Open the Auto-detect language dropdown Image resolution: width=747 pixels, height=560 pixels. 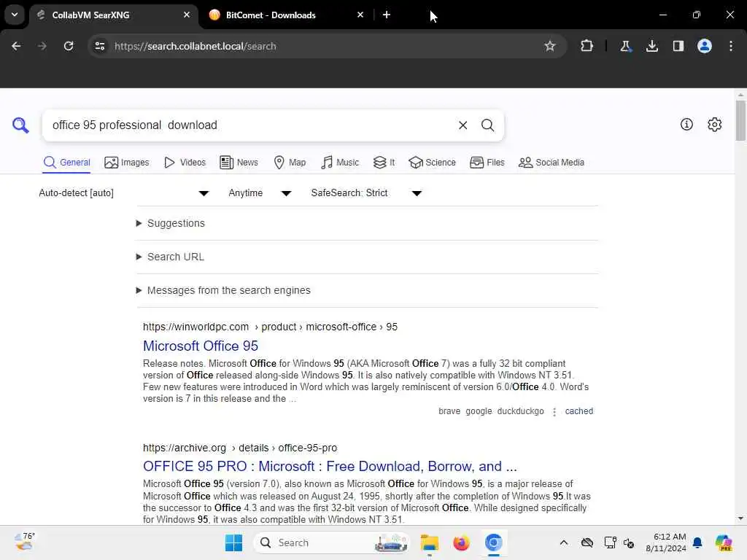124,192
